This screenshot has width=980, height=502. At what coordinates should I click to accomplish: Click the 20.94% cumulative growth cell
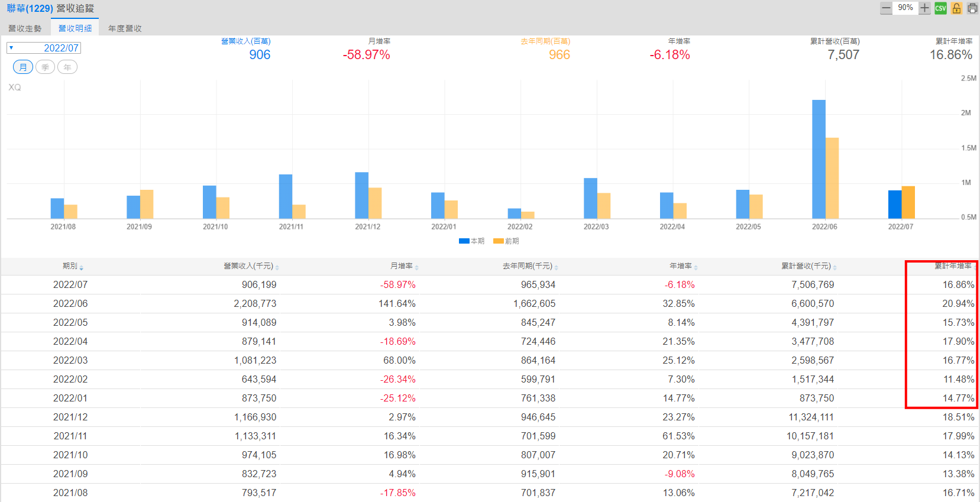(x=958, y=304)
